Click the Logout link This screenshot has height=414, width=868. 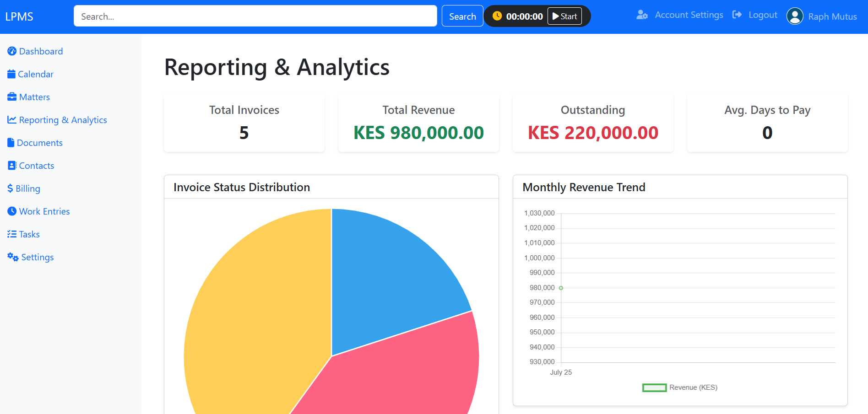[763, 15]
